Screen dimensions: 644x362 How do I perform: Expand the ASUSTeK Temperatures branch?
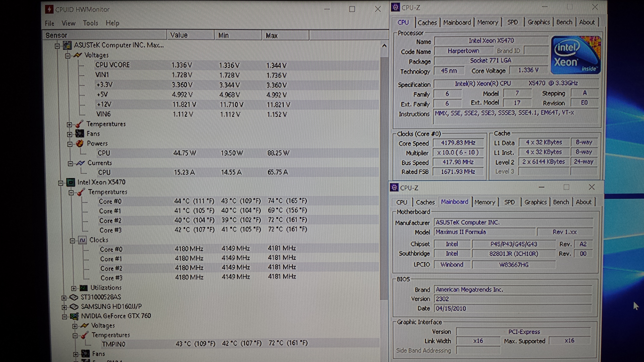pos(69,124)
